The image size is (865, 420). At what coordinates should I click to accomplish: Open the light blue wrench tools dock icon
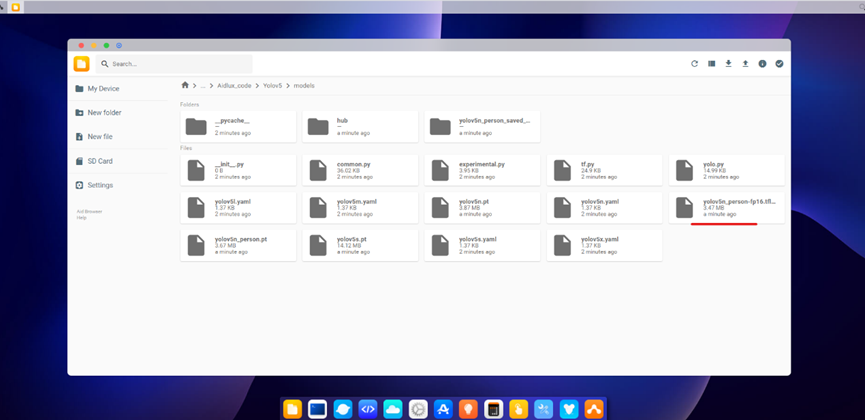point(544,409)
